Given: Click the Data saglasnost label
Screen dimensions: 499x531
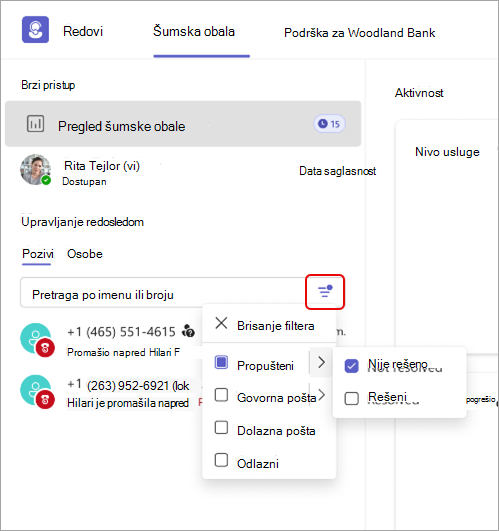Looking at the screenshot, I should point(338,171).
